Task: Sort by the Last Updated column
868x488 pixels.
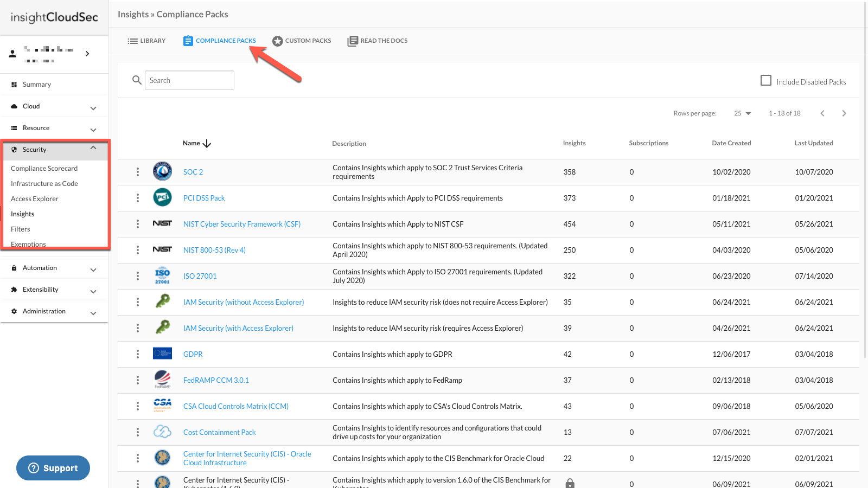Action: (x=814, y=143)
